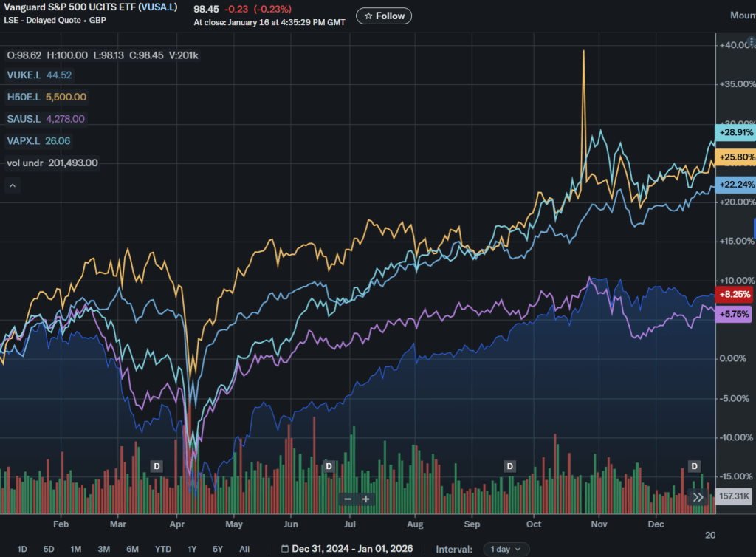Select the H50E.L comparison series label
The width and height of the screenshot is (756, 557).
click(24, 97)
